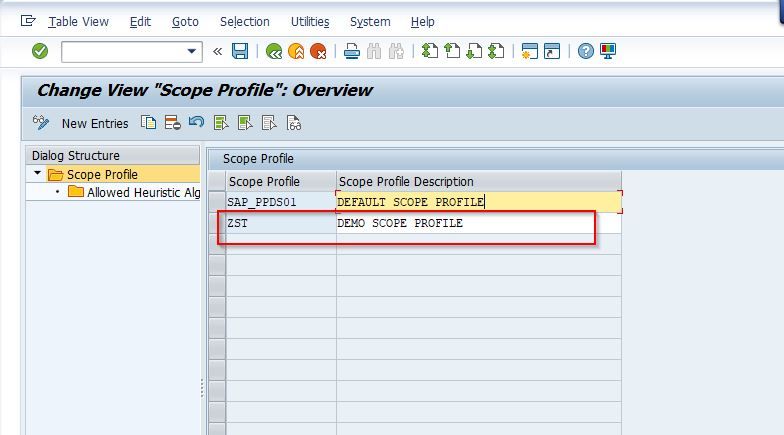Click the New Entries button
This screenshot has width=784, height=435.
point(95,124)
